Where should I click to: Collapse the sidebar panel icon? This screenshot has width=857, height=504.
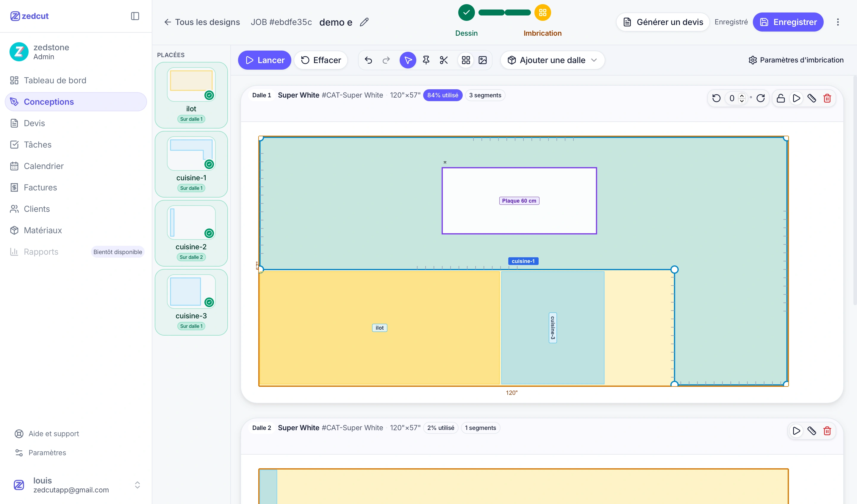[x=135, y=16]
